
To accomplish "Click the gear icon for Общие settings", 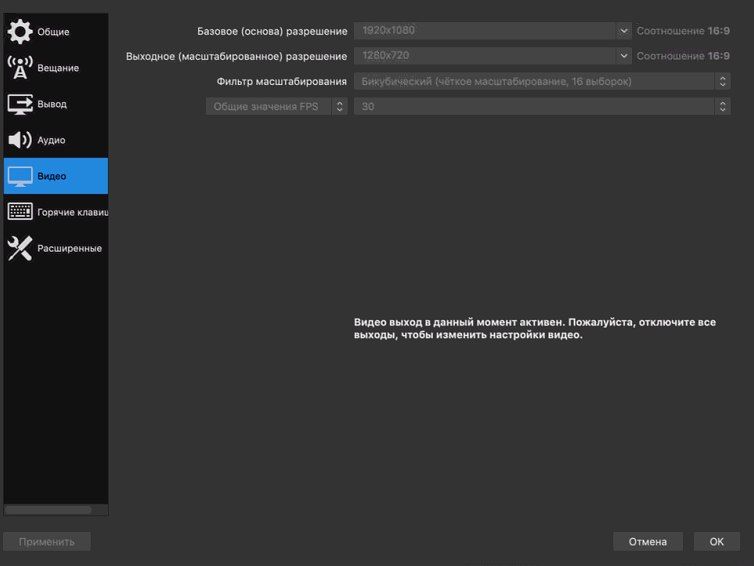I will pos(20,31).
